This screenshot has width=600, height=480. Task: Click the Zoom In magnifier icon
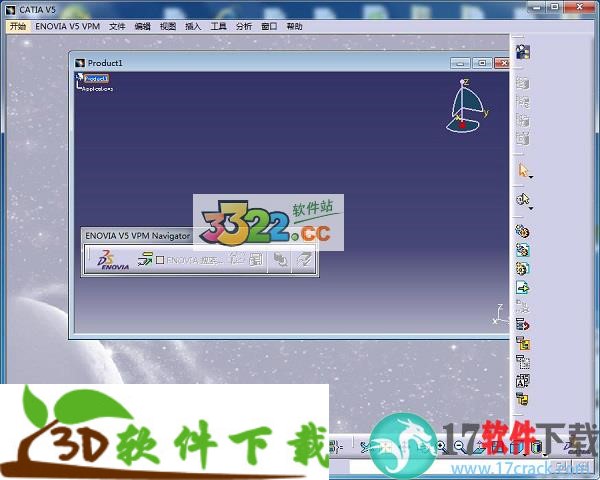pos(441,446)
